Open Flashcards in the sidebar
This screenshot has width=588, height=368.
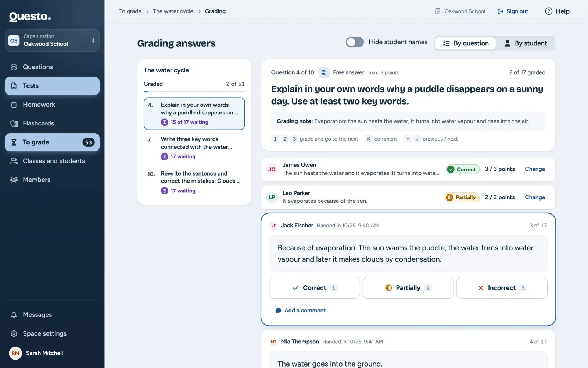coord(52,123)
